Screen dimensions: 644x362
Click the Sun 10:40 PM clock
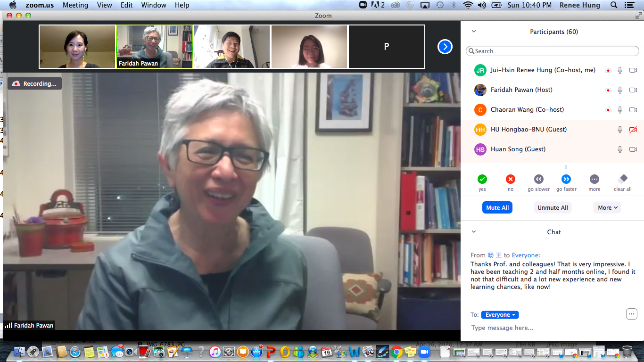529,5
